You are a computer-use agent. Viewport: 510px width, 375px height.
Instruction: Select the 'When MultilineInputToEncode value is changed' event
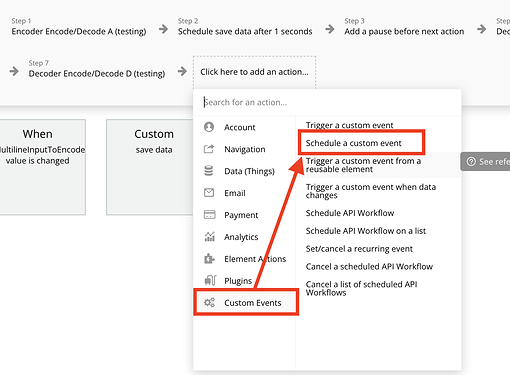coord(42,167)
